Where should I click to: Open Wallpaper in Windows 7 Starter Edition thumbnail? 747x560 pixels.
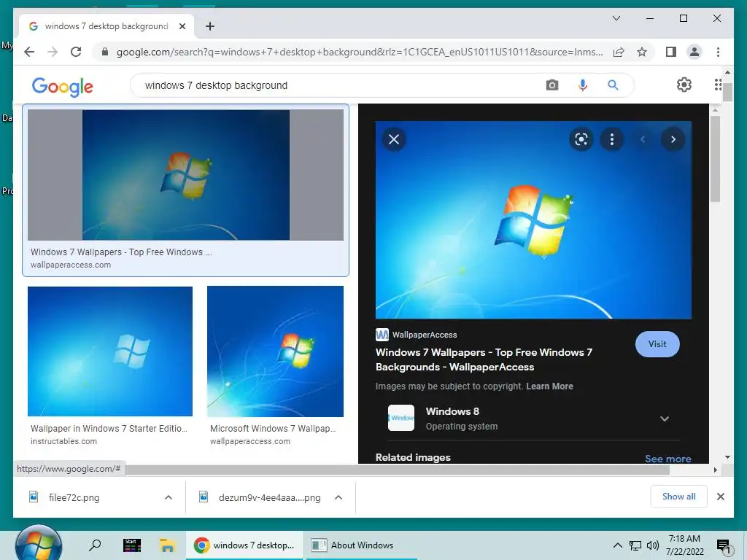pyautogui.click(x=110, y=351)
